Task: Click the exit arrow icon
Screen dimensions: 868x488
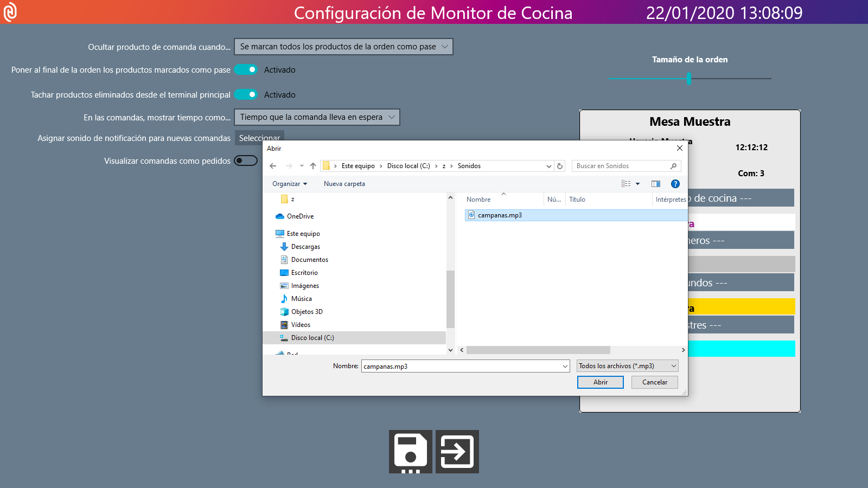Action: [x=457, y=452]
